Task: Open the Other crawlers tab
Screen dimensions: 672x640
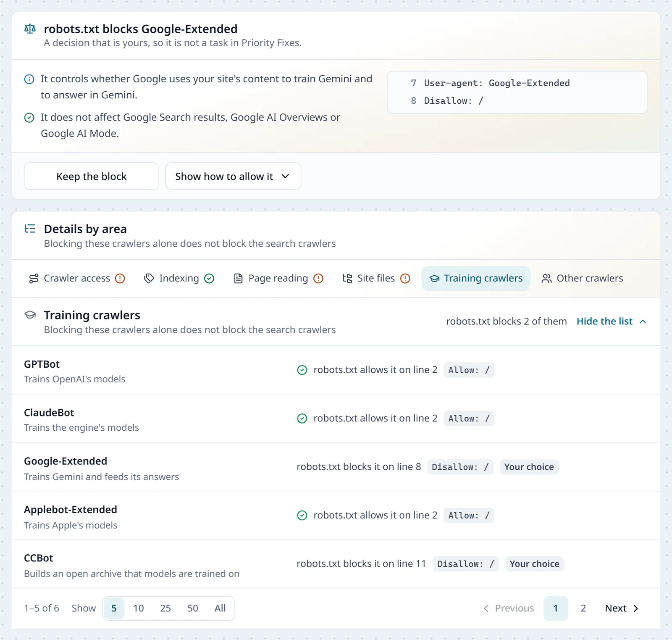Action: (x=582, y=279)
